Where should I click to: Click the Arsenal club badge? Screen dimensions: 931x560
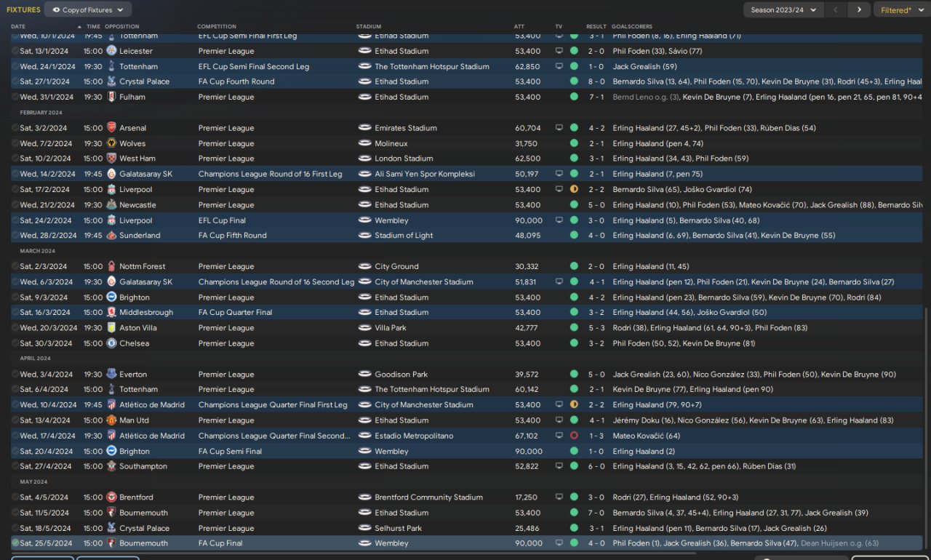pos(111,128)
